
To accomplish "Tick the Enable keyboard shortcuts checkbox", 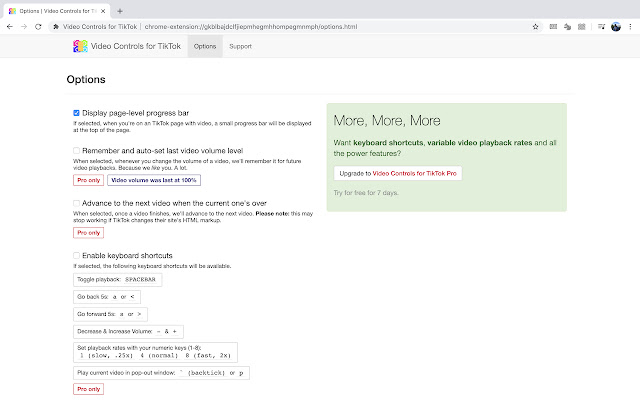I will pos(77,257).
